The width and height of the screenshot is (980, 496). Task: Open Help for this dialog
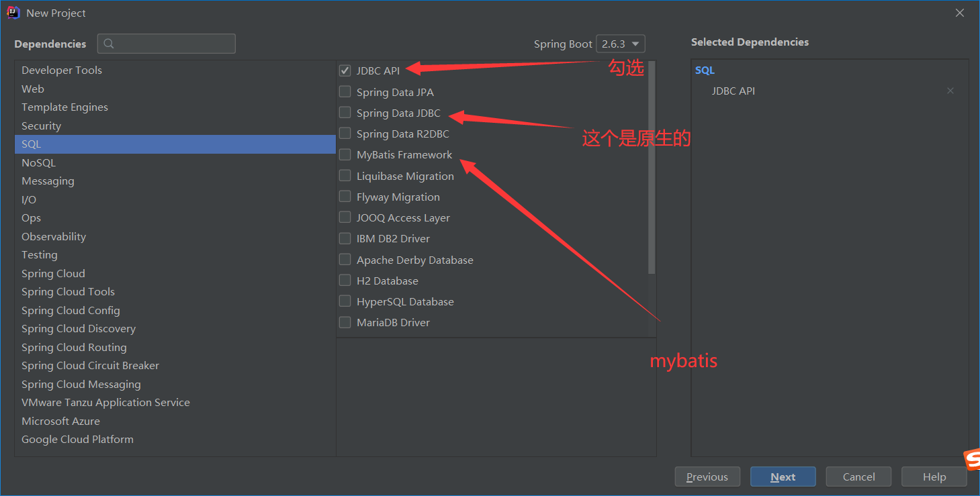934,477
